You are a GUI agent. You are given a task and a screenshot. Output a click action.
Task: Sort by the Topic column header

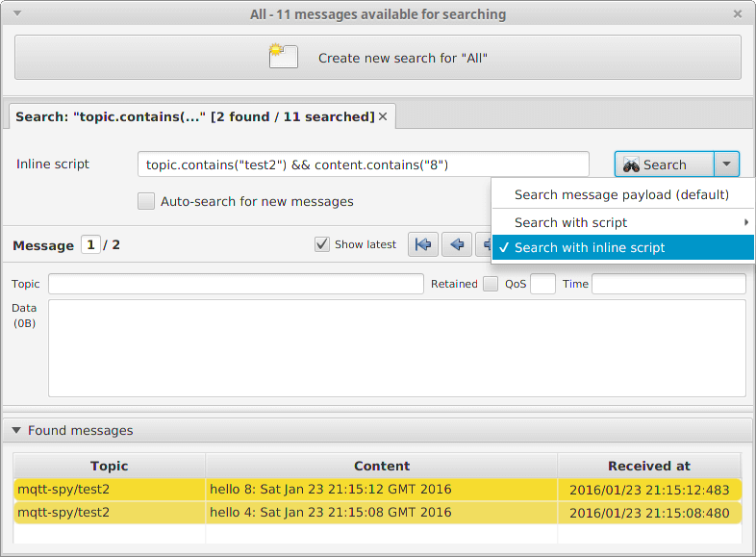[x=110, y=466]
